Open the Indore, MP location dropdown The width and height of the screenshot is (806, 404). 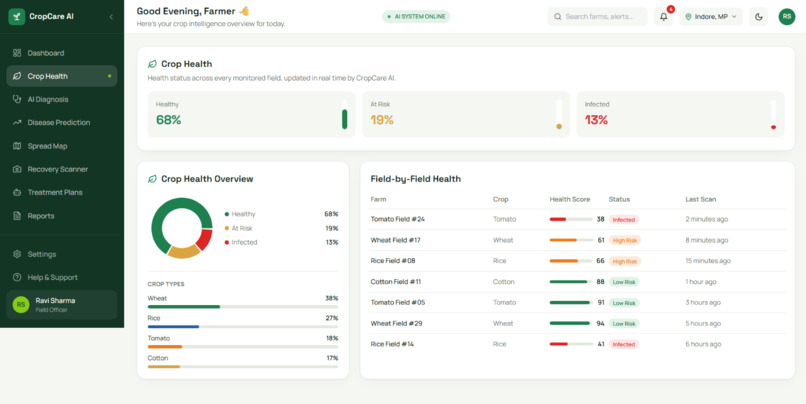point(711,16)
